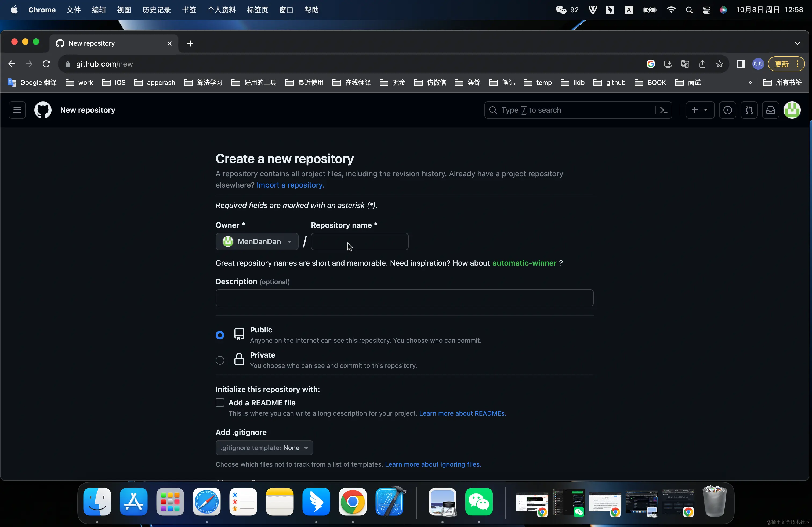Image resolution: width=812 pixels, height=527 pixels.
Task: Click the GitHub Octocat logo
Action: [43, 110]
